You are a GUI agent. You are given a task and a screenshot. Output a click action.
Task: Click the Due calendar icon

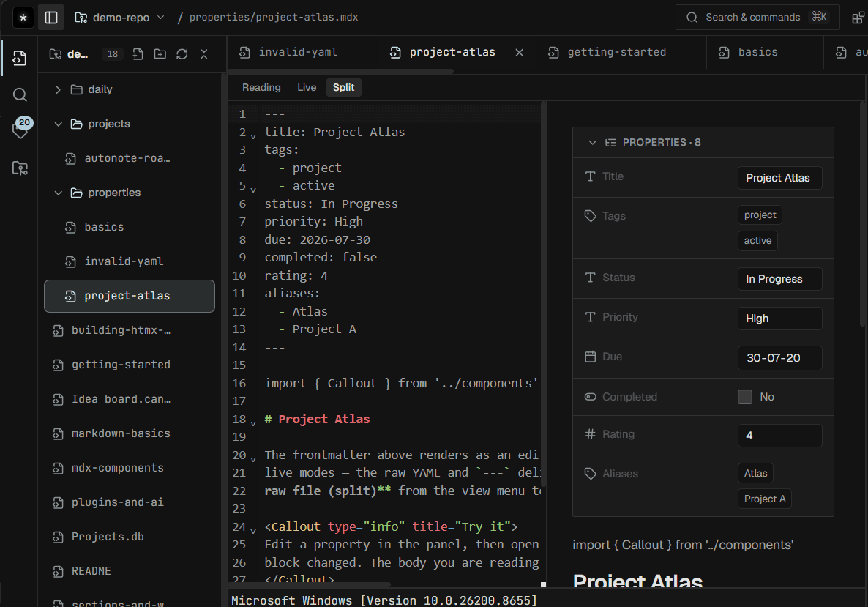pos(590,357)
